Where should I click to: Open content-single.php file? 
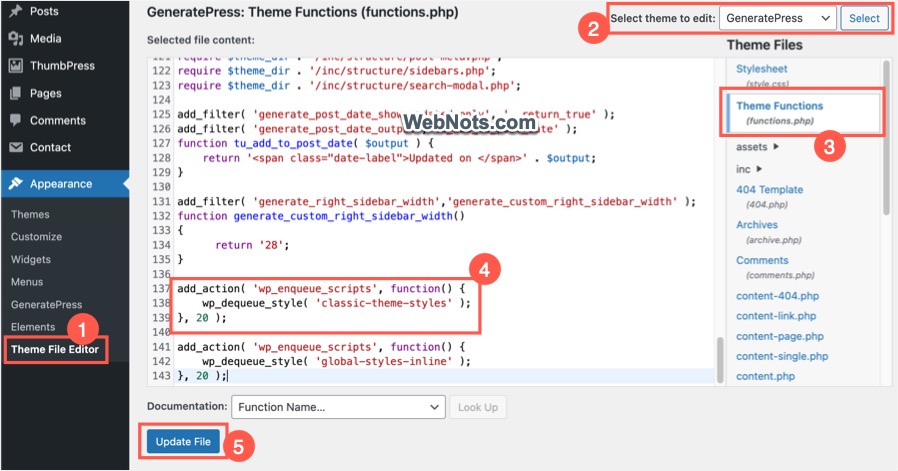pyautogui.click(x=782, y=356)
